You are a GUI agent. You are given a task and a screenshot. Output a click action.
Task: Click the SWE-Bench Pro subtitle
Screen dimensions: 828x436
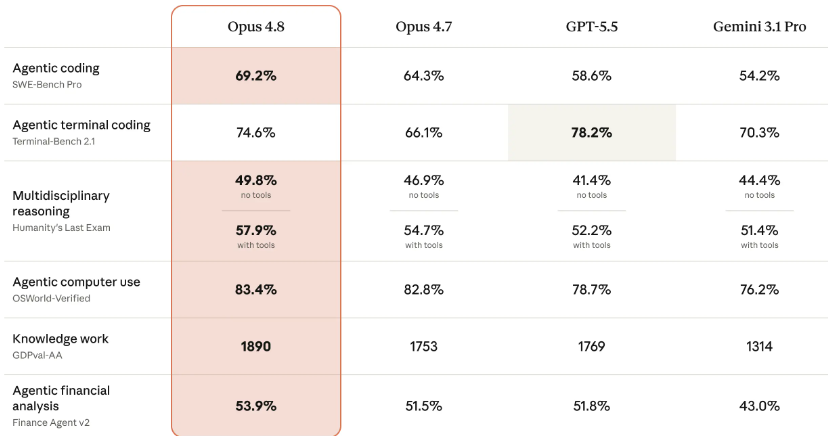(47, 84)
